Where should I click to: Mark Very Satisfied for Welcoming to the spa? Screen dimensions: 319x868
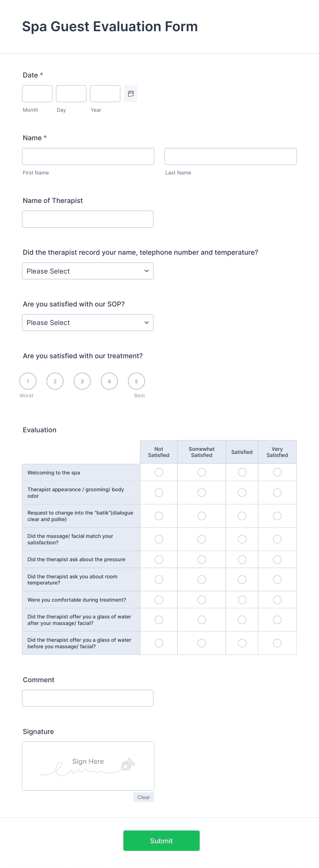click(x=277, y=472)
